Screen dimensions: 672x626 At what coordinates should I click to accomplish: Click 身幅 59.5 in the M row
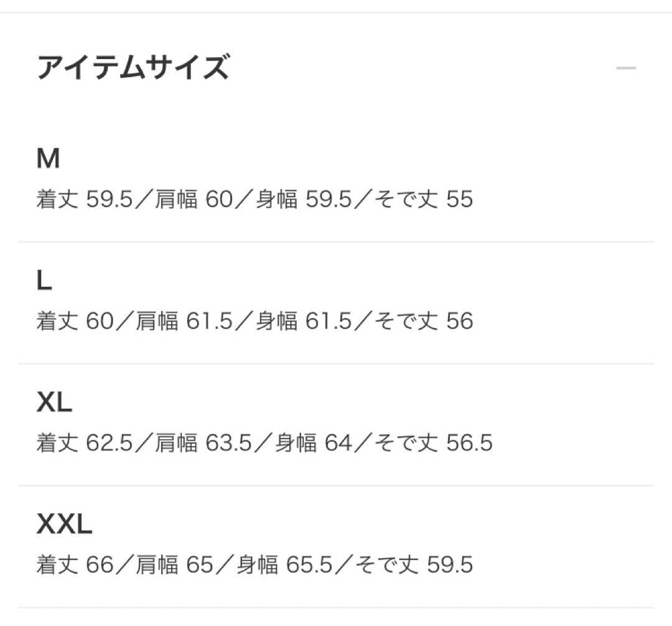pos(304,200)
